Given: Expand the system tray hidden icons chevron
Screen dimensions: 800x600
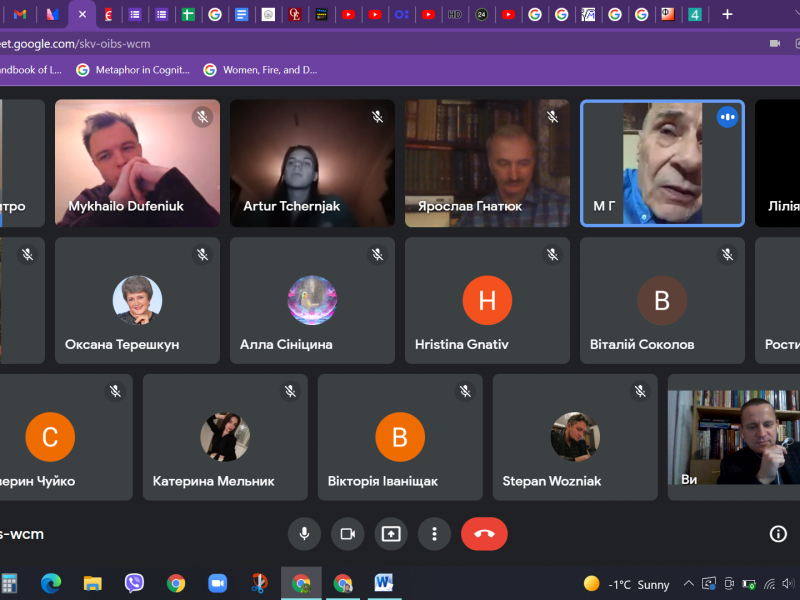Looking at the screenshot, I should pos(688,584).
